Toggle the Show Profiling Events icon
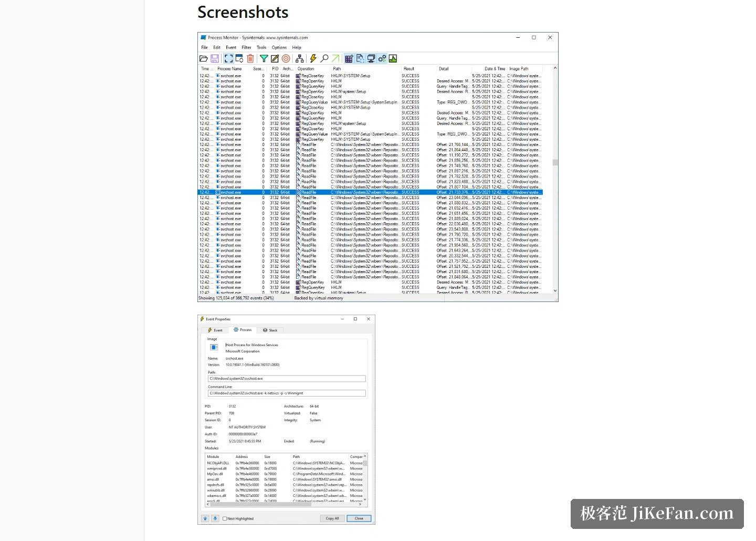Screen dimensions: 756x541 pyautogui.click(x=393, y=59)
